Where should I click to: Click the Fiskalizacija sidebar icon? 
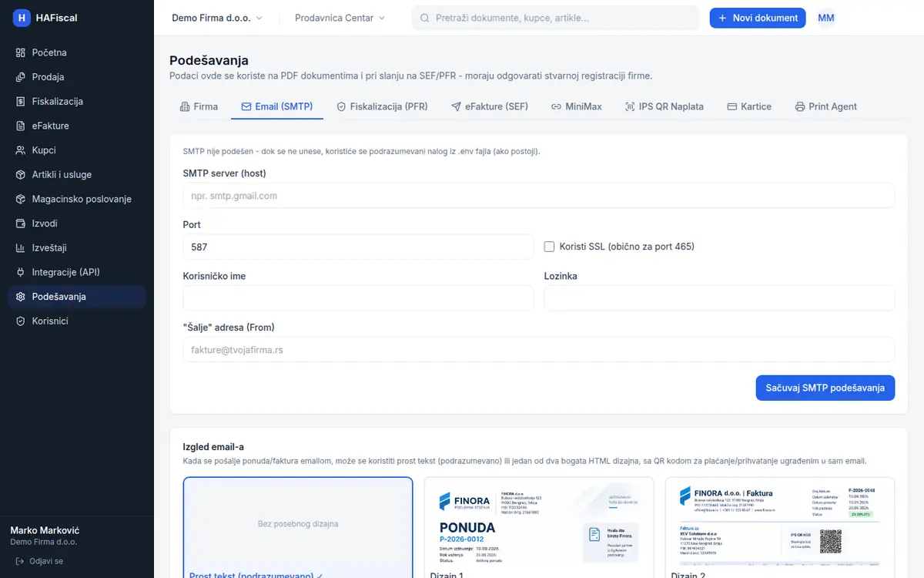tap(21, 102)
